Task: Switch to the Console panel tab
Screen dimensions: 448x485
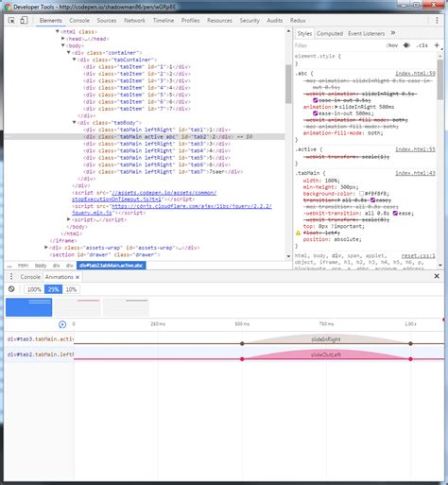Action: pyautogui.click(x=79, y=21)
